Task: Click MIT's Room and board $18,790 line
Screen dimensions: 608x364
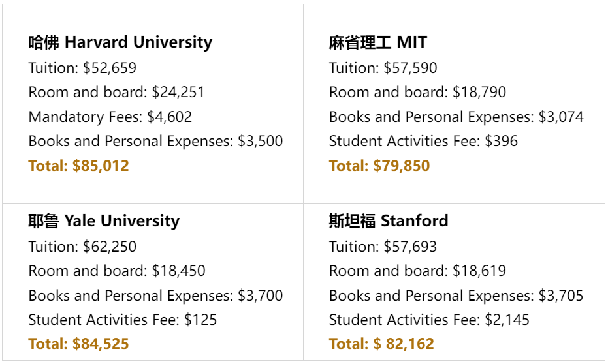Action: point(417,93)
